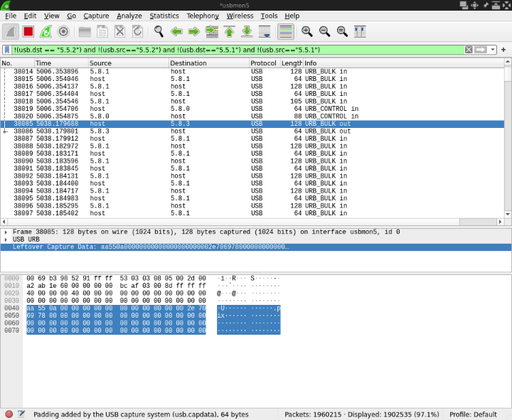Open the Help menu
Viewport: 512px width, 420px height.
tap(292, 16)
